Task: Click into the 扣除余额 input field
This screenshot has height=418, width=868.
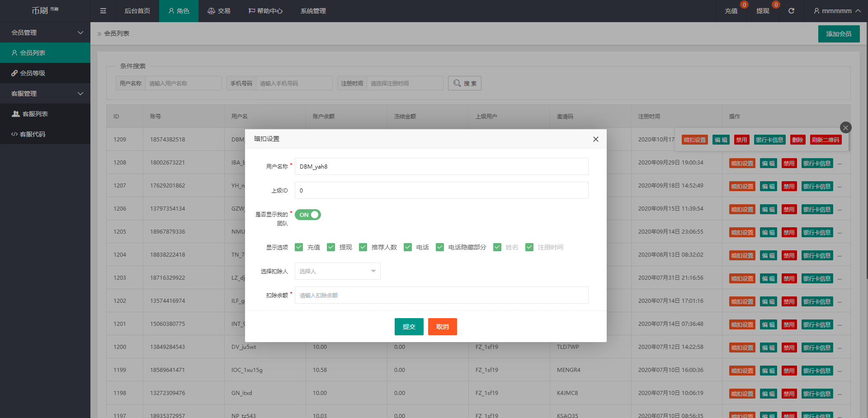Action: click(x=441, y=295)
